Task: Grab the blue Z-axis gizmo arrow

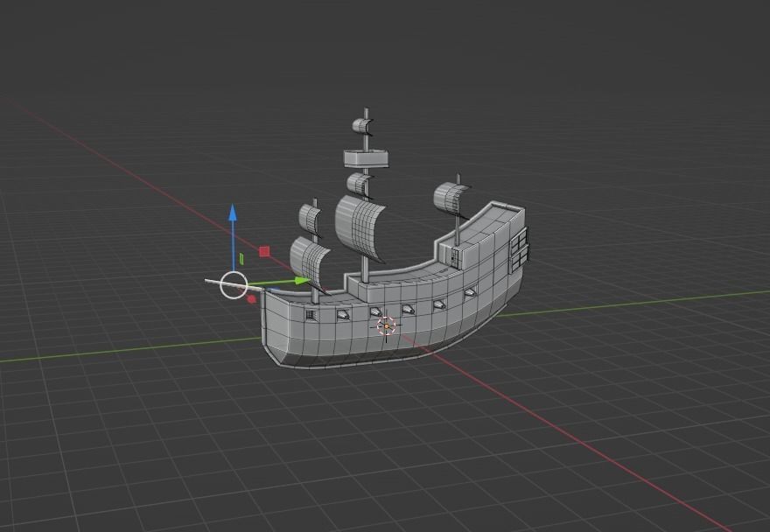Action: click(x=233, y=213)
